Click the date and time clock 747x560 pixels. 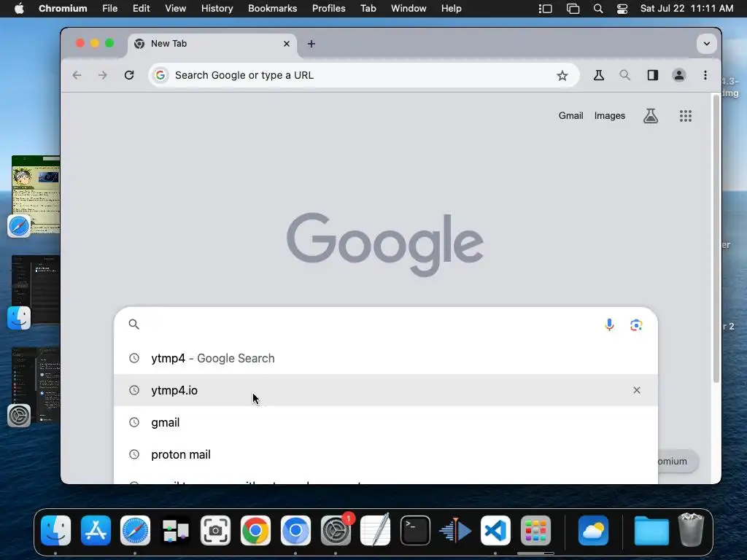coord(686,9)
